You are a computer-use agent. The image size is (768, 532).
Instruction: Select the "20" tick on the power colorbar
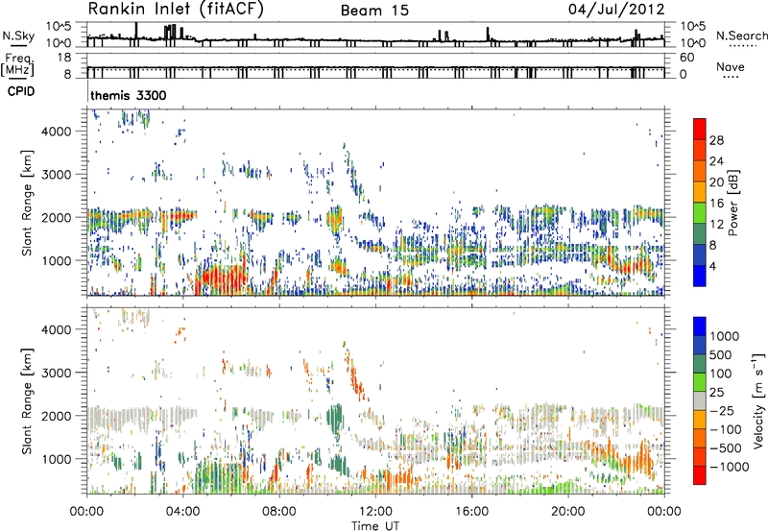[x=716, y=182]
